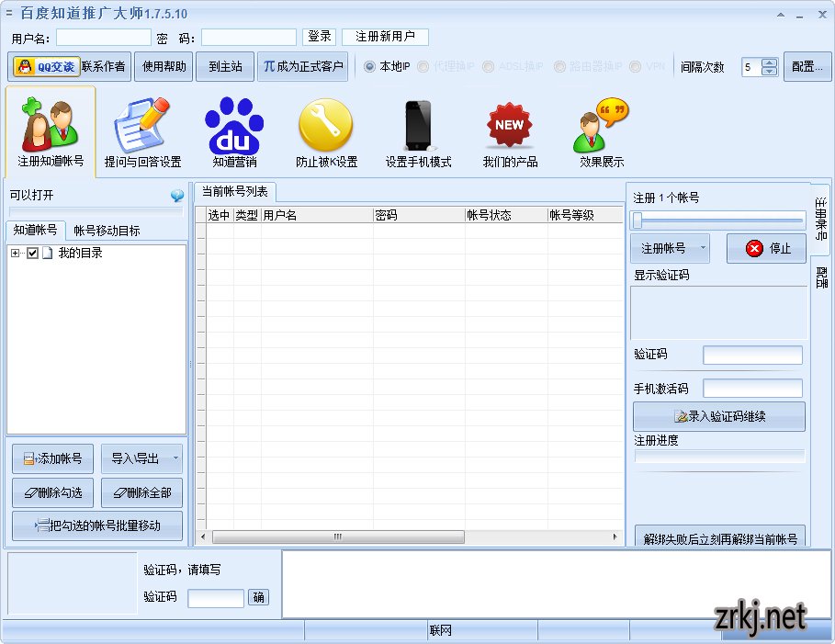Screen dimensions: 835x644
Task: Open 提问与回答设置 question and answer settings
Action: (x=142, y=132)
